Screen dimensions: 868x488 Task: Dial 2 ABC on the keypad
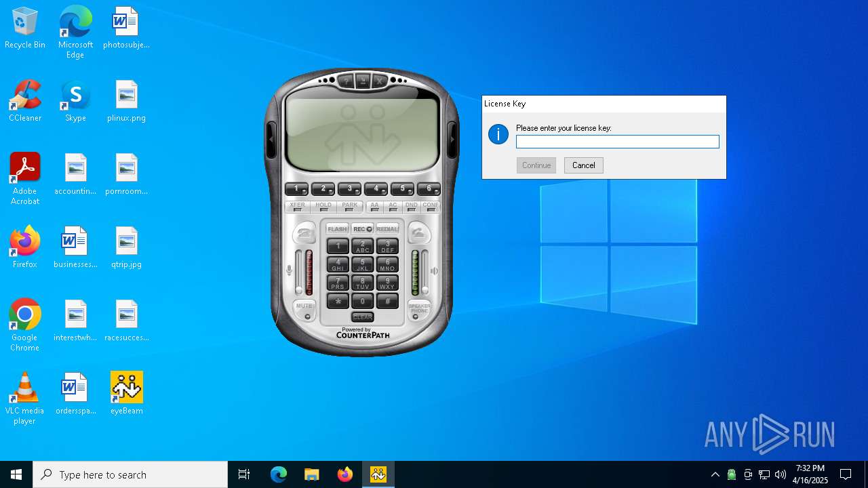tap(363, 246)
